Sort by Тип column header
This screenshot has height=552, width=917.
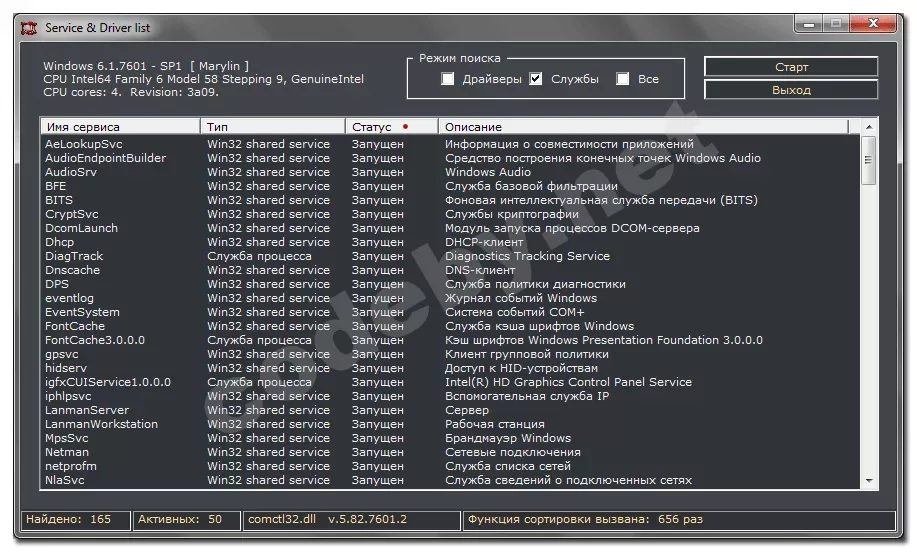(273, 127)
